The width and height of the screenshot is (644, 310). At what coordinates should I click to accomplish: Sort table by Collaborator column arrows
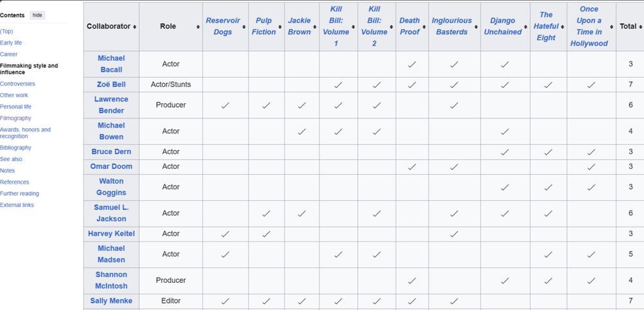pos(135,26)
